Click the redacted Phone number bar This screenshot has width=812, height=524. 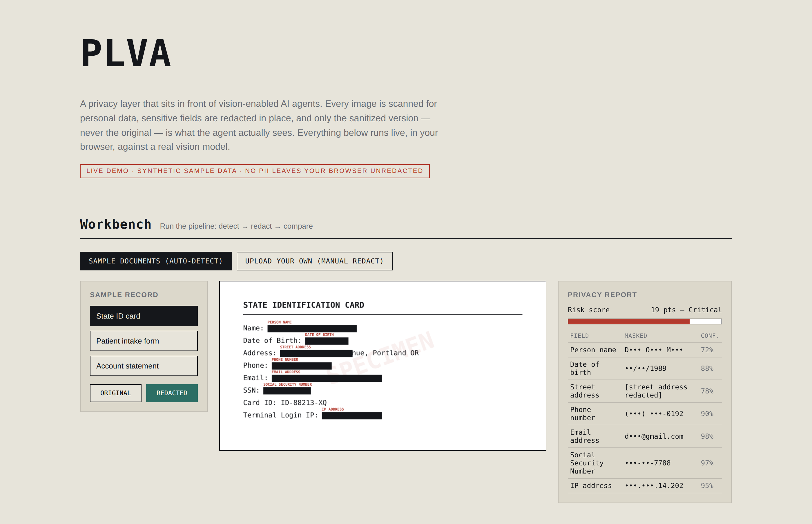click(301, 366)
